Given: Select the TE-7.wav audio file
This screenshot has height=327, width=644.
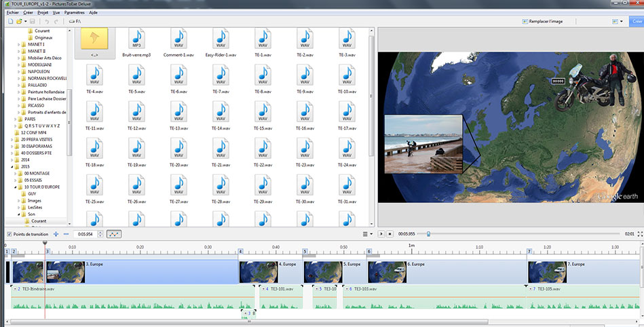Looking at the screenshot, I should pyautogui.click(x=221, y=79).
